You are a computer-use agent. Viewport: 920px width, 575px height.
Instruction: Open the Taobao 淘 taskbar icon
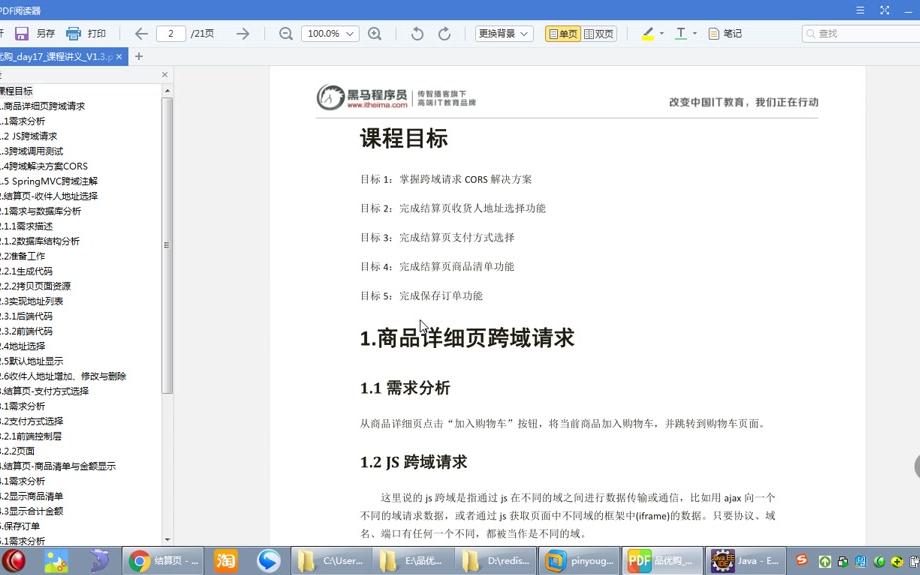coord(226,561)
